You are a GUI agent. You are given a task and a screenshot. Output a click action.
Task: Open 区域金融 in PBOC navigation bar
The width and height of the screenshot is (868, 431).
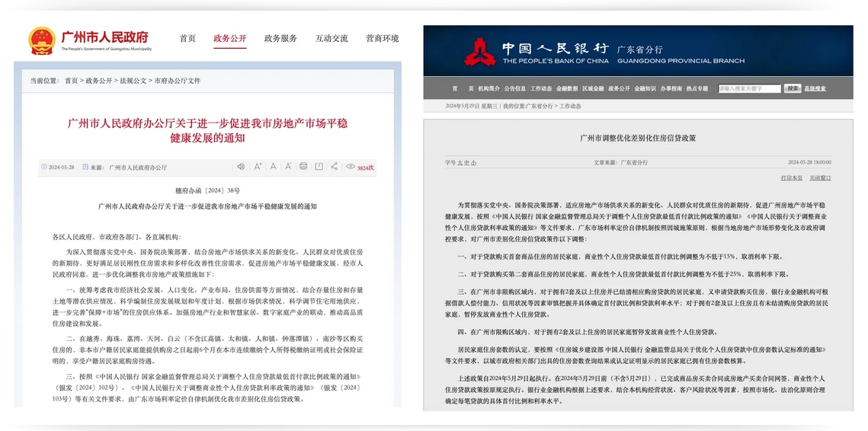[593, 88]
